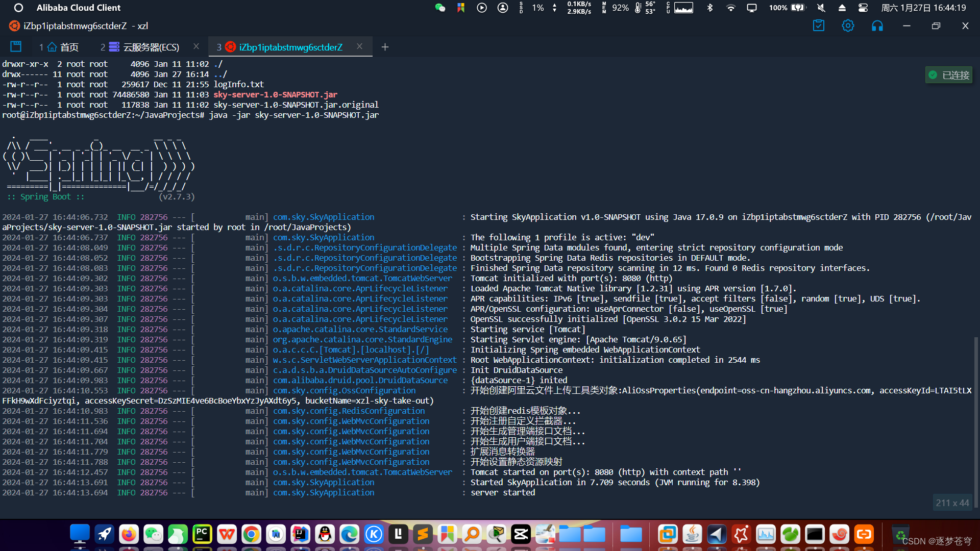Open the client settings gear
This screenshot has height=551, width=980.
[x=848, y=26]
